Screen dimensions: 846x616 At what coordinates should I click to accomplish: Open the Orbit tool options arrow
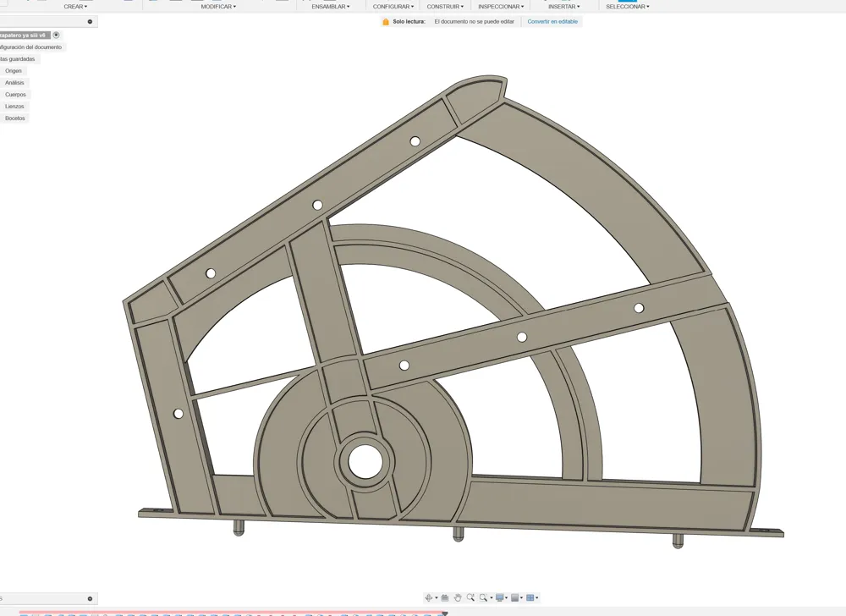[x=437, y=597]
